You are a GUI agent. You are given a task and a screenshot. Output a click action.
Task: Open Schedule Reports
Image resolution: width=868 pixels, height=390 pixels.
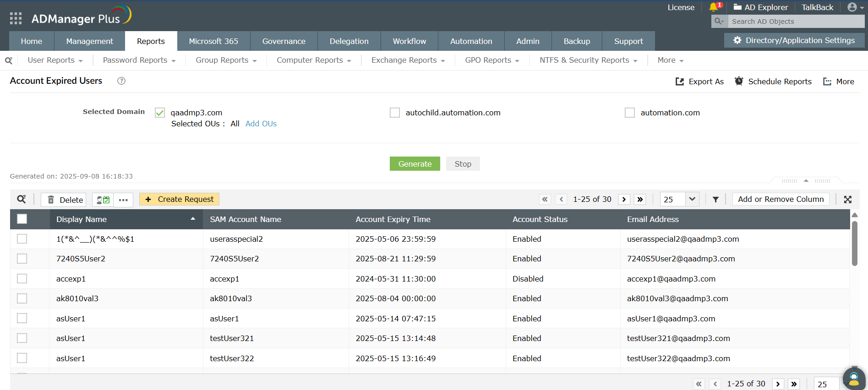(773, 81)
